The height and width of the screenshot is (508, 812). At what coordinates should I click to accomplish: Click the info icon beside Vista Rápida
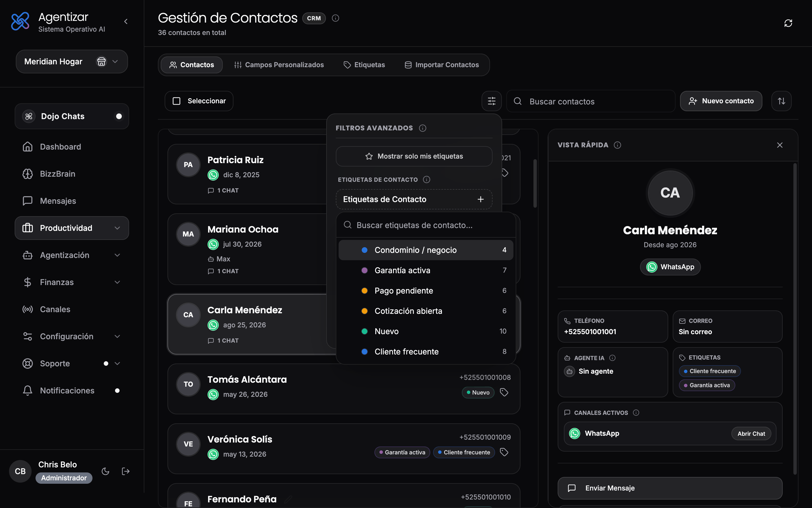(x=617, y=145)
